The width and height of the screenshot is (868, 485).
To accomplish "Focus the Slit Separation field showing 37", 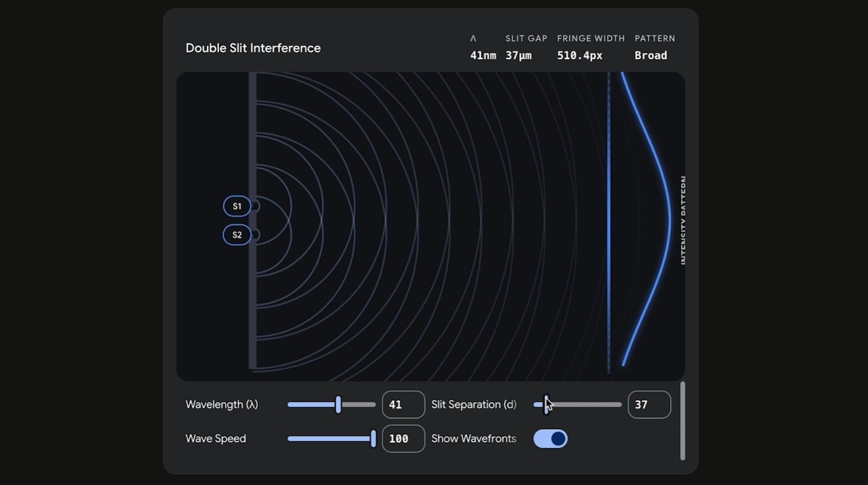I will click(649, 405).
